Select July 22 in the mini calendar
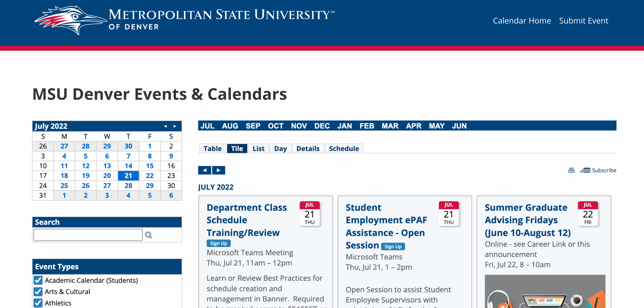The image size is (644, 308). (x=150, y=175)
